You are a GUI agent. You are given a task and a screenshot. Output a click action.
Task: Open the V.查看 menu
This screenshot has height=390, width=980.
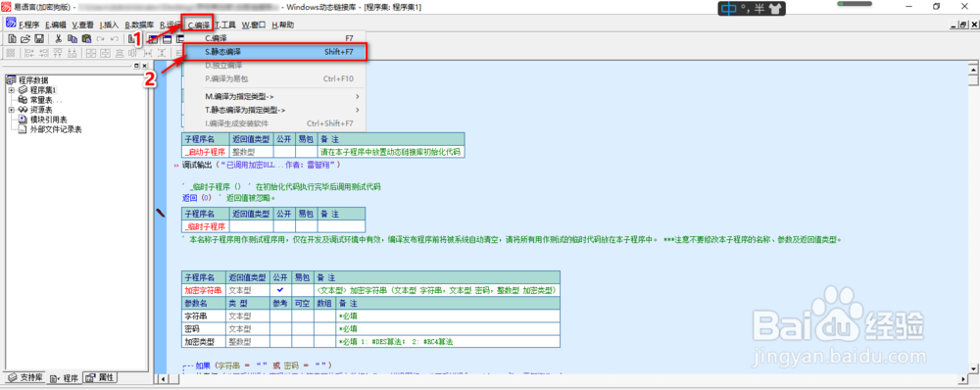click(x=82, y=25)
